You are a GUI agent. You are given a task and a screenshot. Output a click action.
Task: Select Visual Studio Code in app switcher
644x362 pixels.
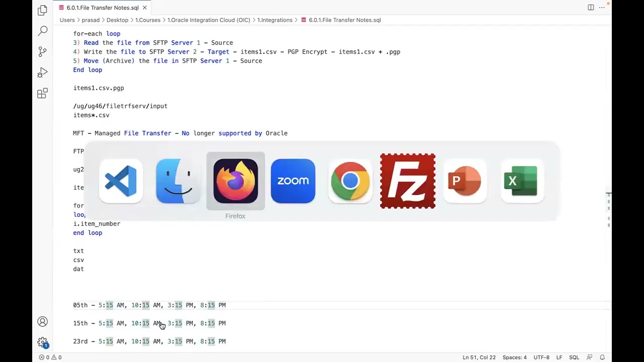(121, 181)
